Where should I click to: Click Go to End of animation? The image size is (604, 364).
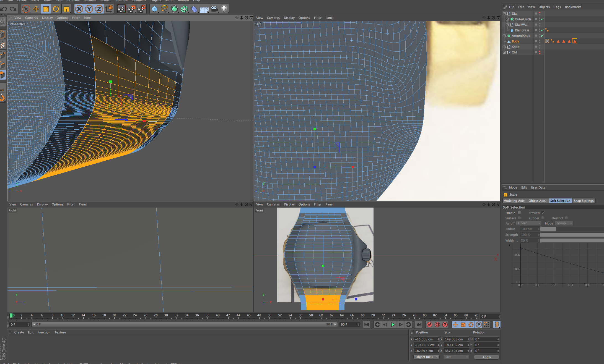click(x=419, y=324)
